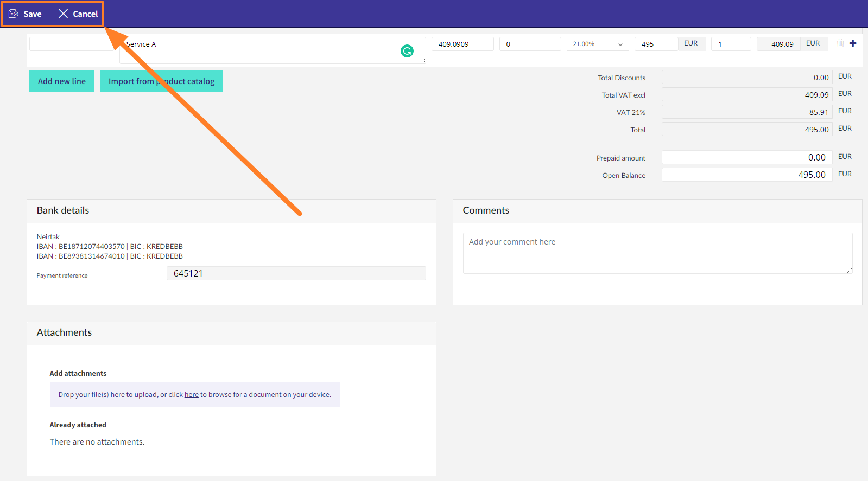
Task: Click the Bank details heading
Action: (63, 210)
